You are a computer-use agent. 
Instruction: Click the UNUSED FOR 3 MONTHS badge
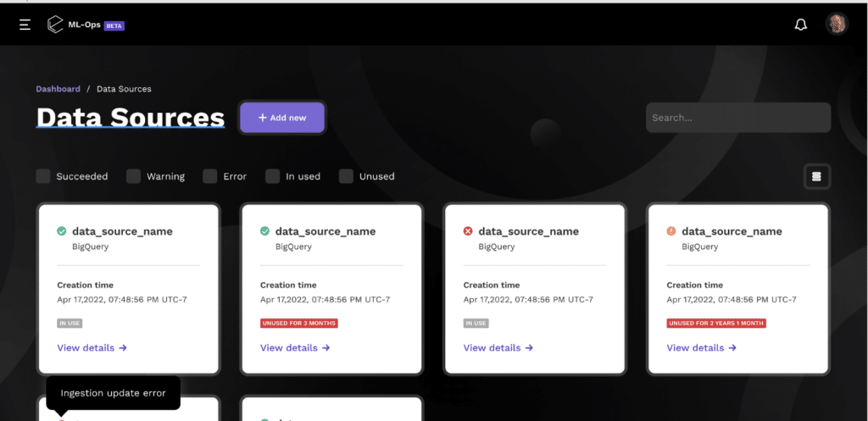pos(299,323)
